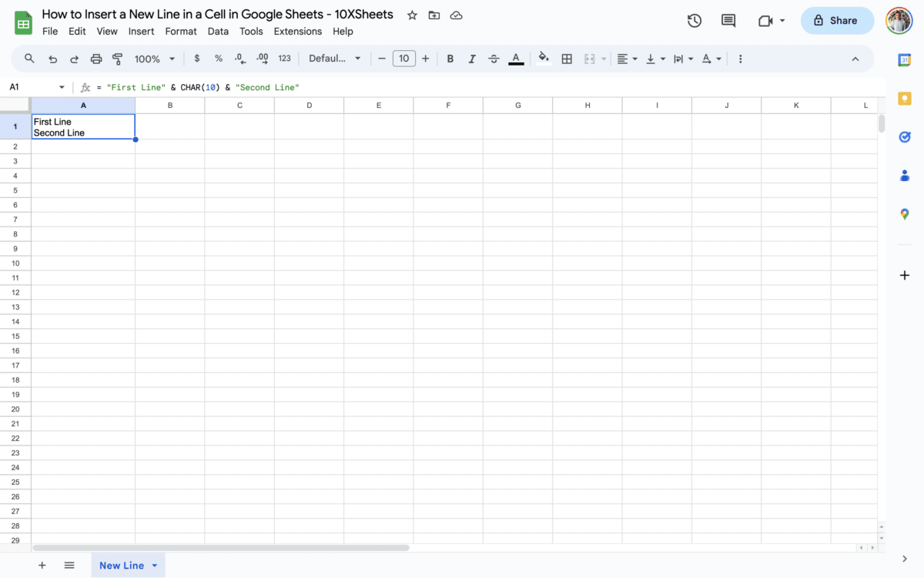Toggle italic formatting
924x578 pixels.
pos(471,58)
